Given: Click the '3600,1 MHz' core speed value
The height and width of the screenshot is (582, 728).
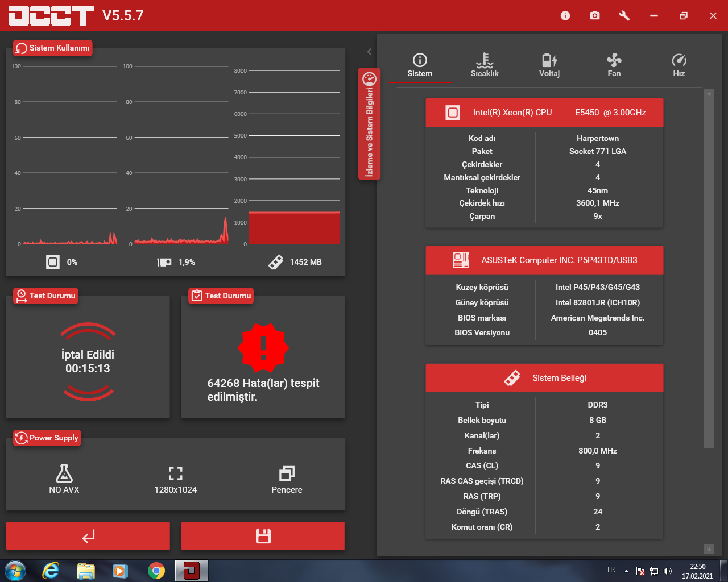Looking at the screenshot, I should point(598,203).
